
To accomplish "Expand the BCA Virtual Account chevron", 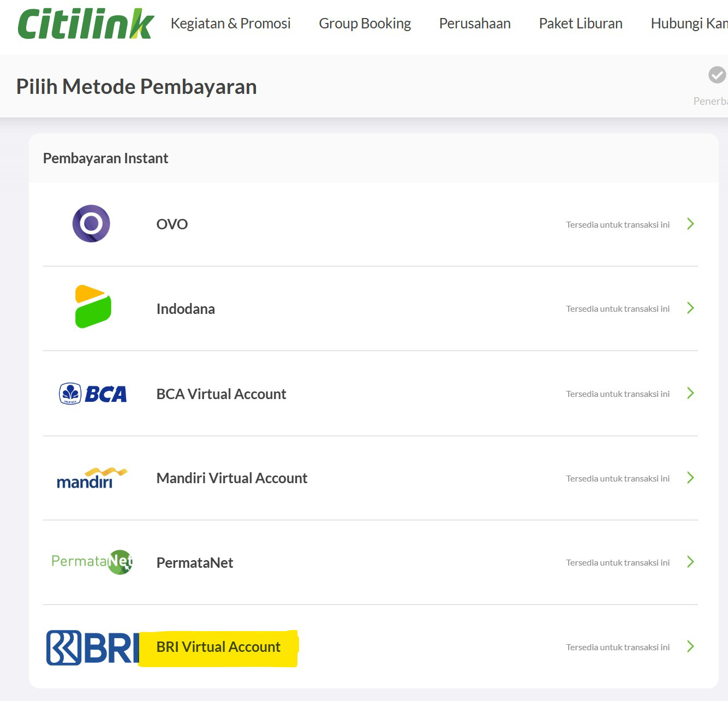I will 690,393.
